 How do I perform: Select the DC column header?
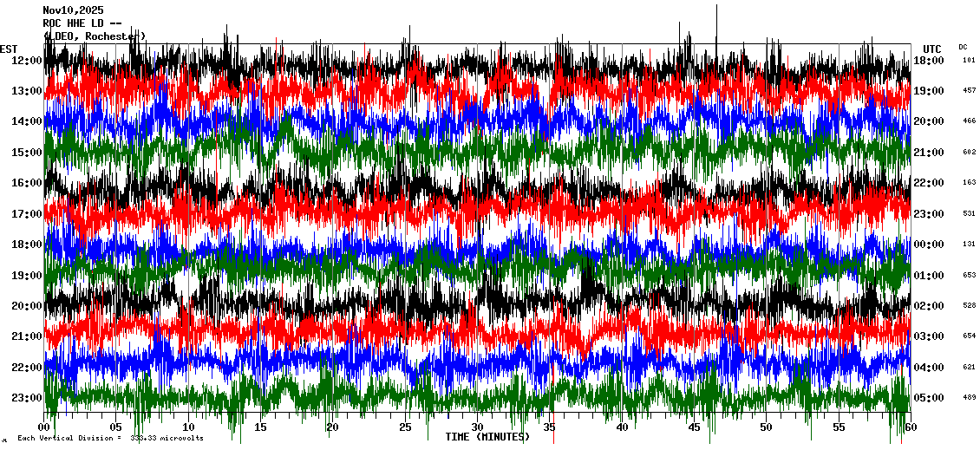(x=963, y=47)
